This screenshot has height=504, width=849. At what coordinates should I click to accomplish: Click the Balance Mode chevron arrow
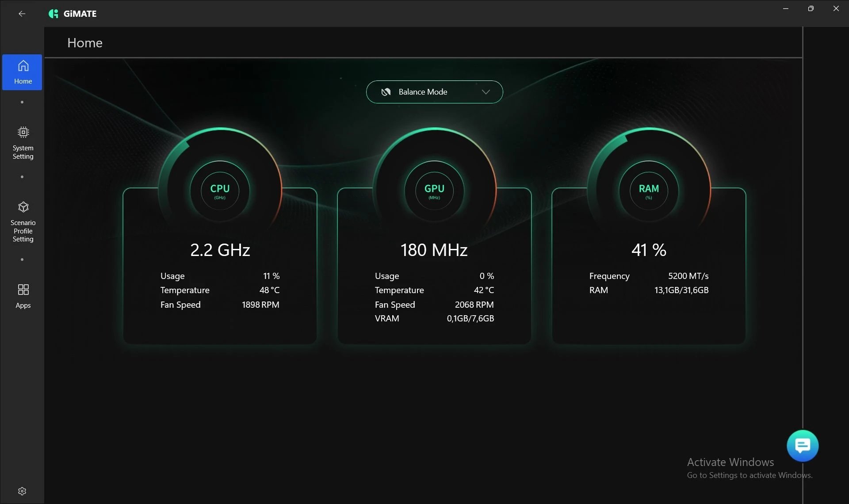(486, 92)
